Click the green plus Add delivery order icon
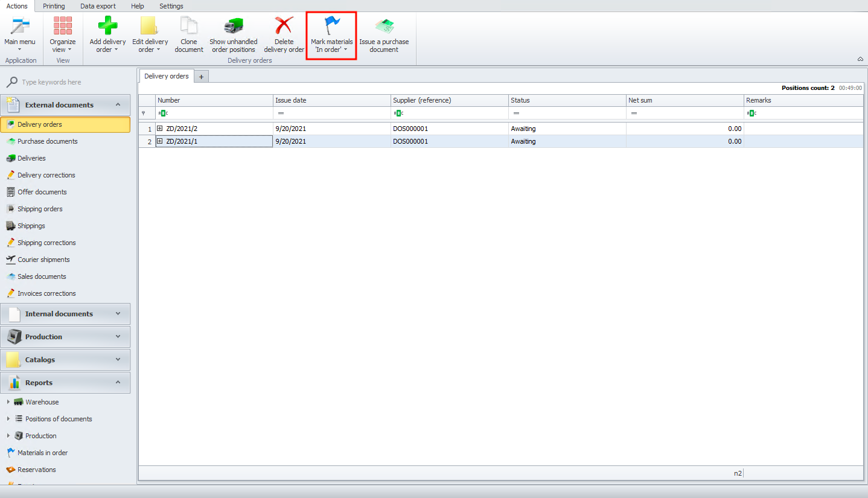Viewport: 868px width, 498px height. 107,26
